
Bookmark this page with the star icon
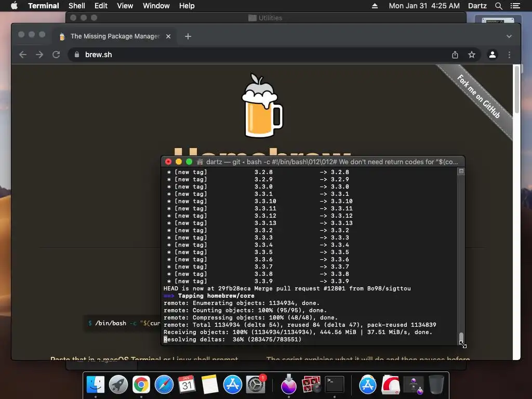pos(472,55)
